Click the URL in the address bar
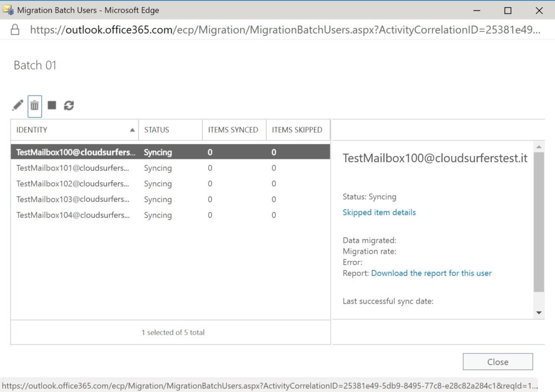555x392 pixels. tap(285, 30)
